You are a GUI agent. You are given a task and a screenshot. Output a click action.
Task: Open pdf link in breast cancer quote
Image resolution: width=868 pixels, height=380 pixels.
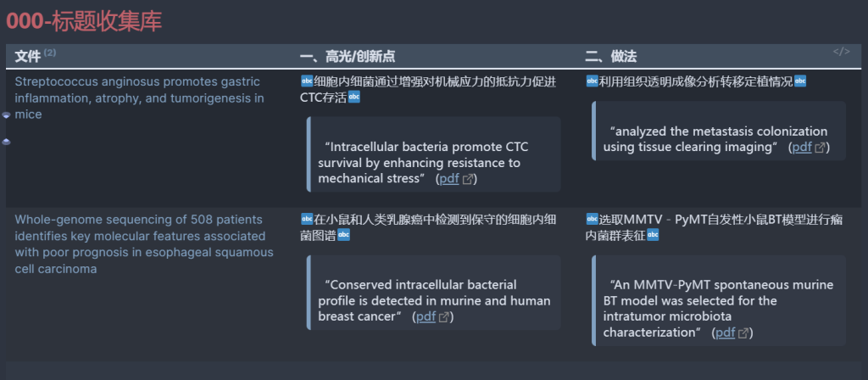426,317
